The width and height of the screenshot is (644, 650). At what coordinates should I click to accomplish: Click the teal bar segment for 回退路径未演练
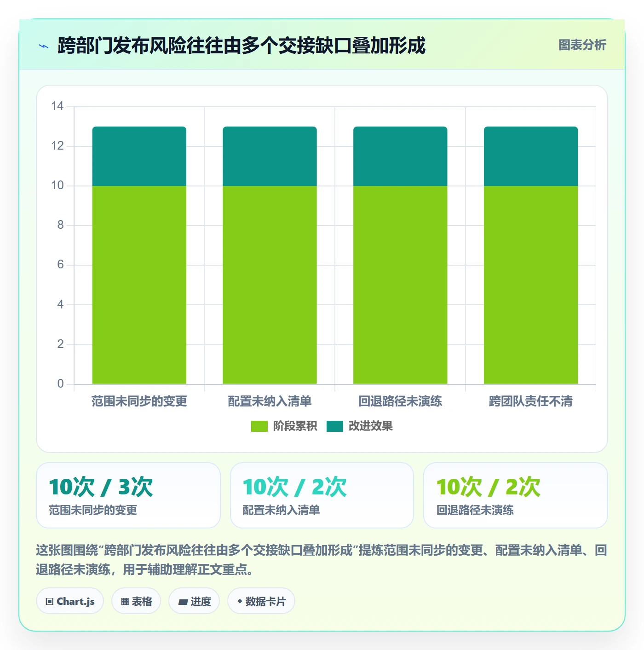400,157
